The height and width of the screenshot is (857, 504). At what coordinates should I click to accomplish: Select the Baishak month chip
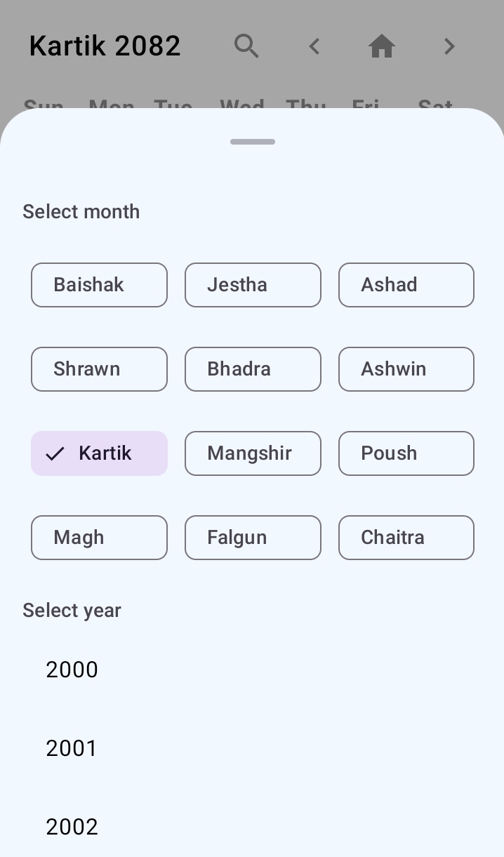pos(99,285)
